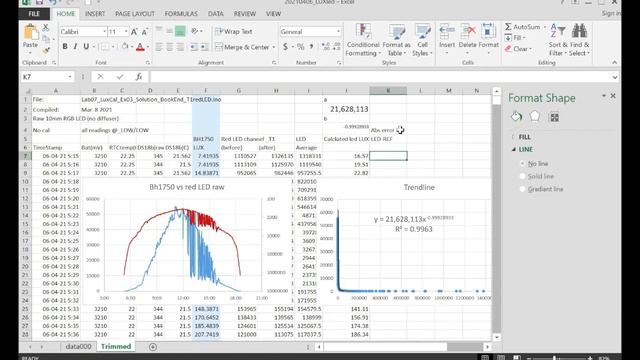Open the data000 sheet tab

point(78,346)
